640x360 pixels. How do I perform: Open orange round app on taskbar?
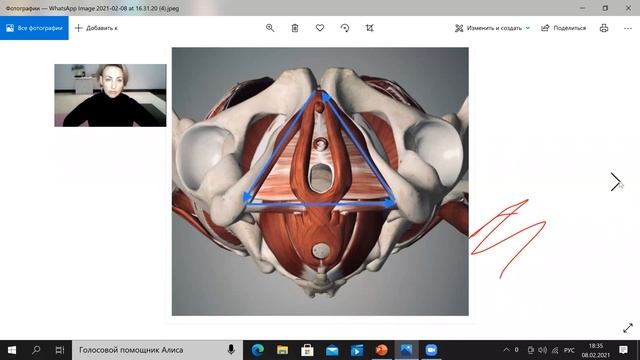point(382,350)
